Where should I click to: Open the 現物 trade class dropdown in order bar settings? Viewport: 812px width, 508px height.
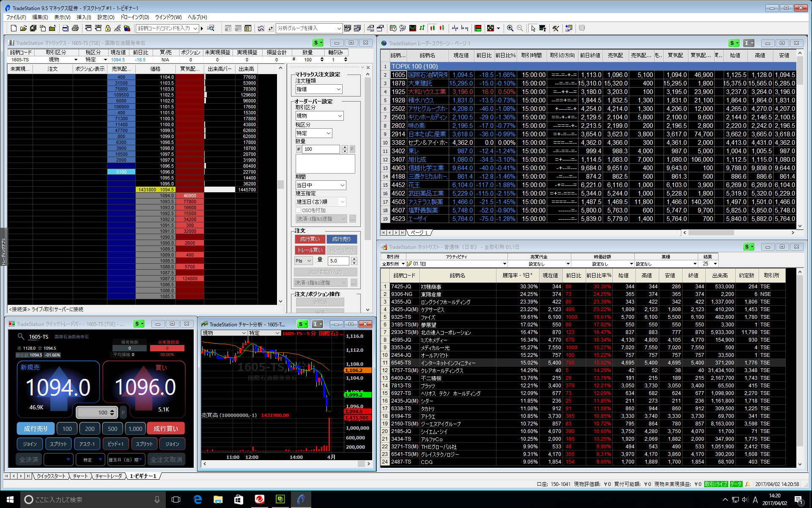(x=319, y=116)
